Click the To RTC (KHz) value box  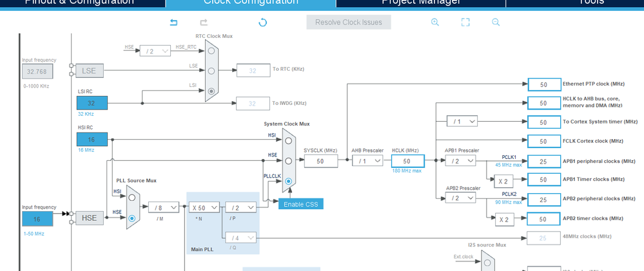pos(253,71)
